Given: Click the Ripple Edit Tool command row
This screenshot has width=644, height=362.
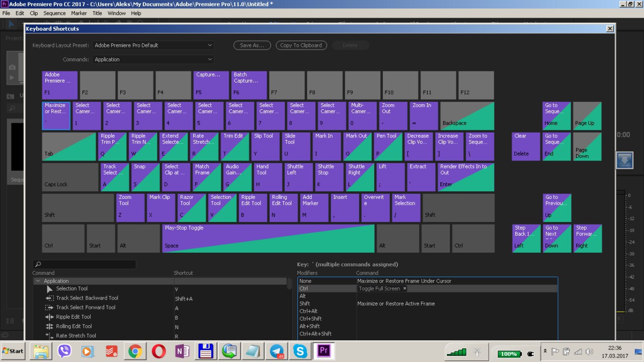Looking at the screenshot, I should tap(160, 317).
